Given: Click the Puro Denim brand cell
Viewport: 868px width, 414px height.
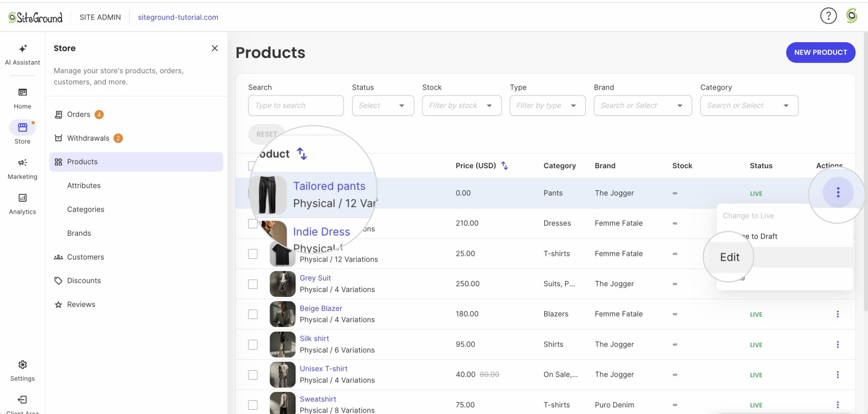Looking at the screenshot, I should pos(614,405).
